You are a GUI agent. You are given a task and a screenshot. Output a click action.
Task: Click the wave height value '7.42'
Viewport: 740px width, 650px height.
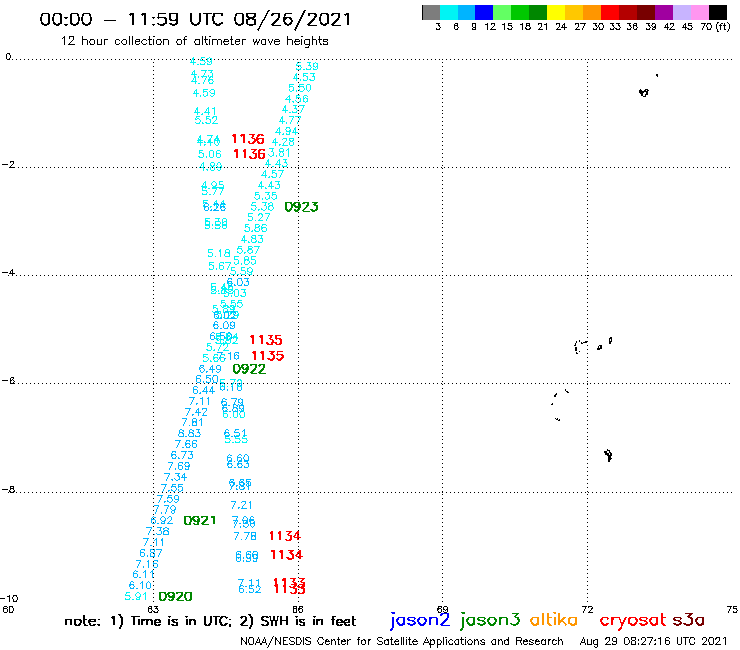click(x=196, y=412)
